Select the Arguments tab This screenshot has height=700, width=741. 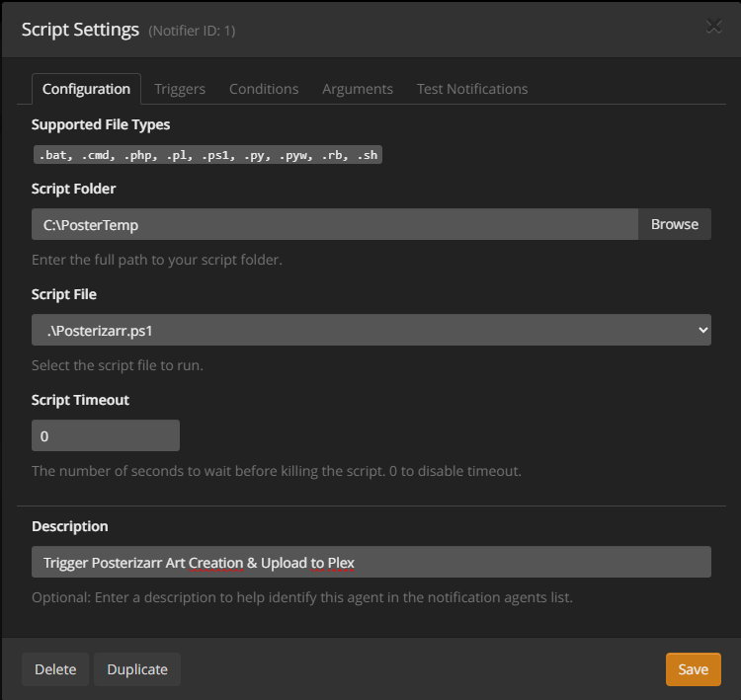point(358,89)
